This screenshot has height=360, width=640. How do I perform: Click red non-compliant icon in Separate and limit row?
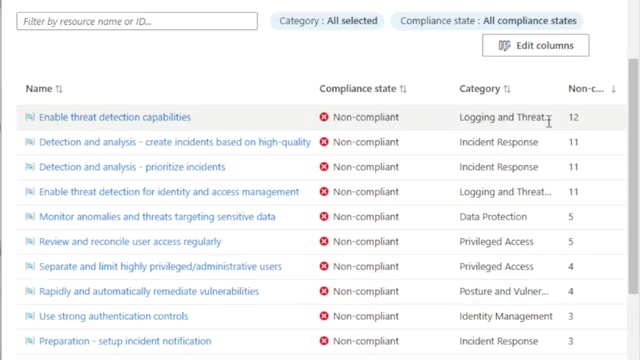coord(324,267)
